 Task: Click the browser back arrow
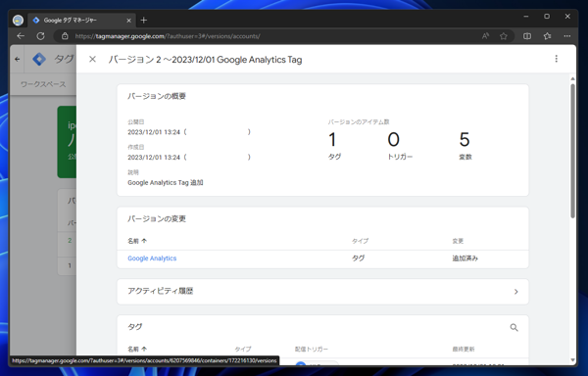tap(21, 36)
